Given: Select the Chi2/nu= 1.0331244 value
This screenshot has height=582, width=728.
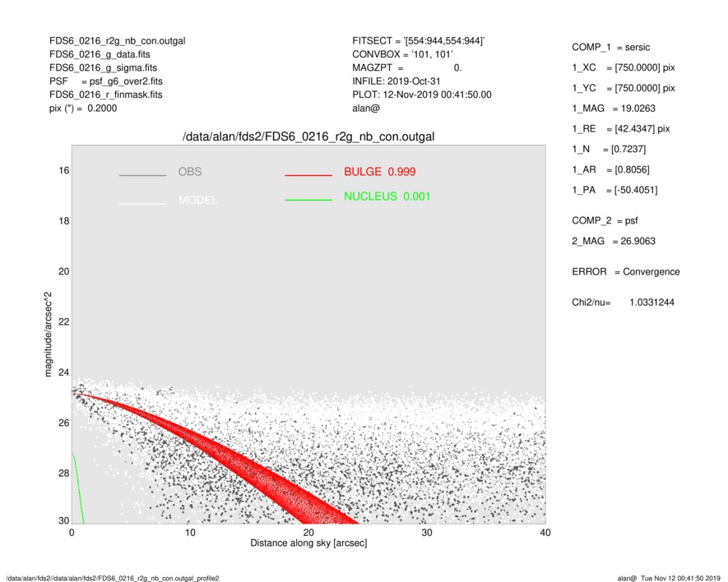Looking at the screenshot, I should 623,303.
